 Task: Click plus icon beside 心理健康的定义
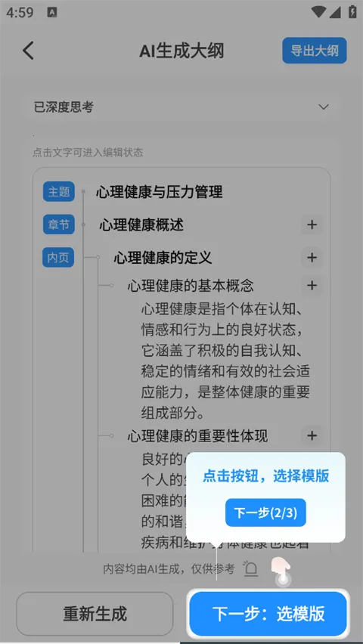click(312, 258)
